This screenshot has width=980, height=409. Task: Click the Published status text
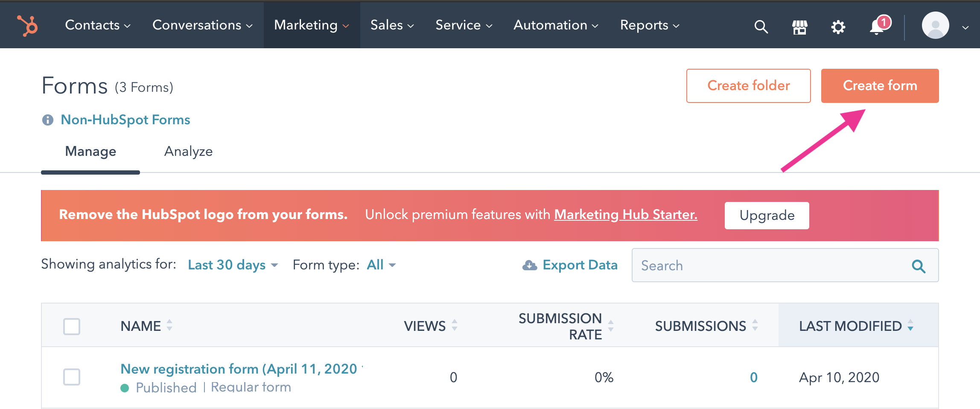166,388
